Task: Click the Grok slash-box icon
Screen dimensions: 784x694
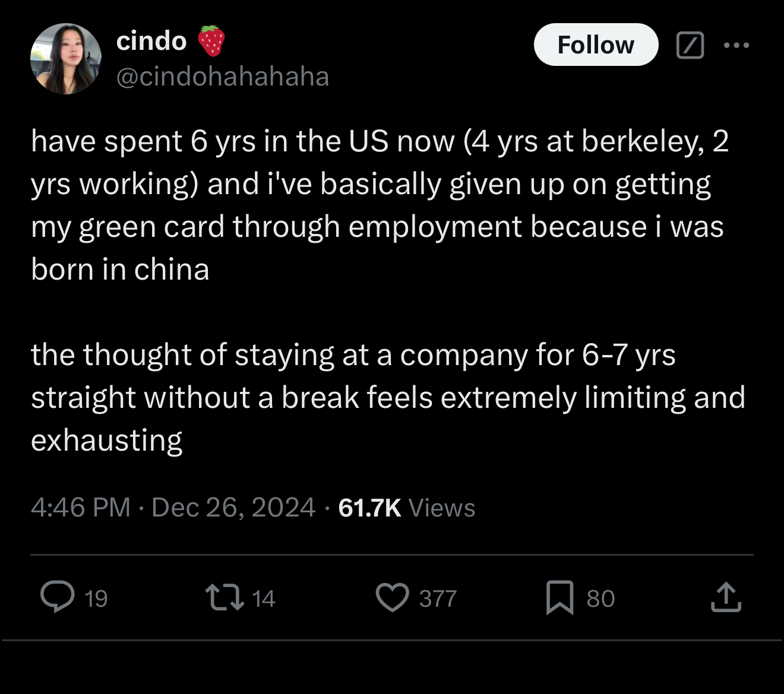Action: pos(690,45)
